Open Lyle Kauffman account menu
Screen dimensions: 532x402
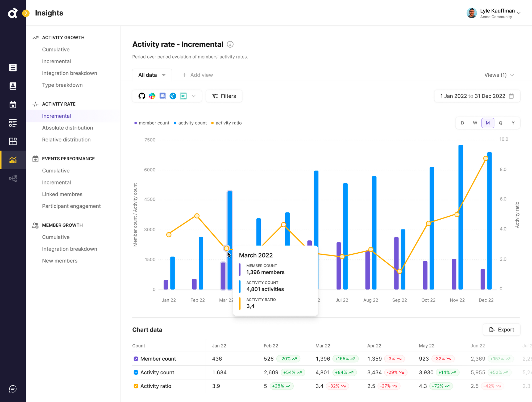coord(493,13)
